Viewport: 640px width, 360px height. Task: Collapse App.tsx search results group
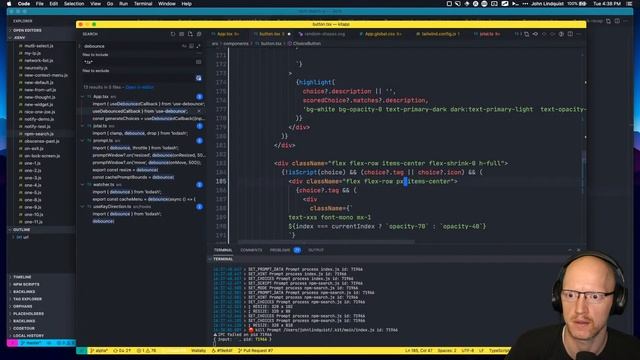[x=83, y=97]
